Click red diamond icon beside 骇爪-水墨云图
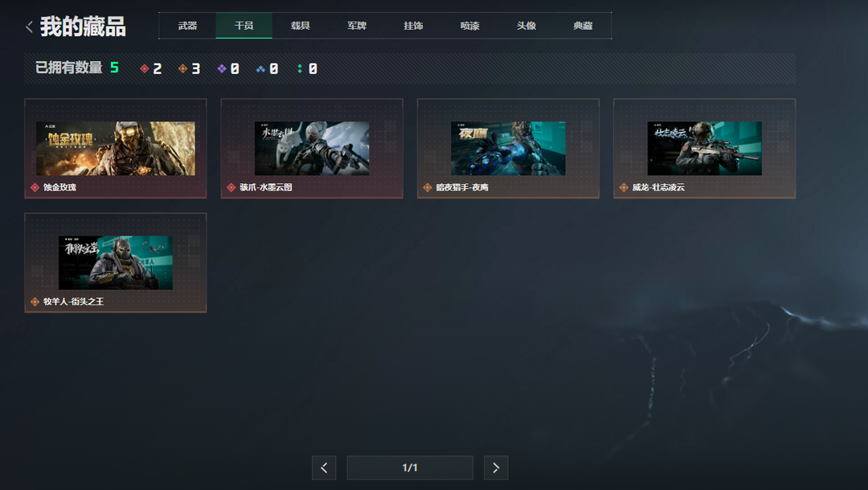Screen dimensions: 868x490 point(231,187)
